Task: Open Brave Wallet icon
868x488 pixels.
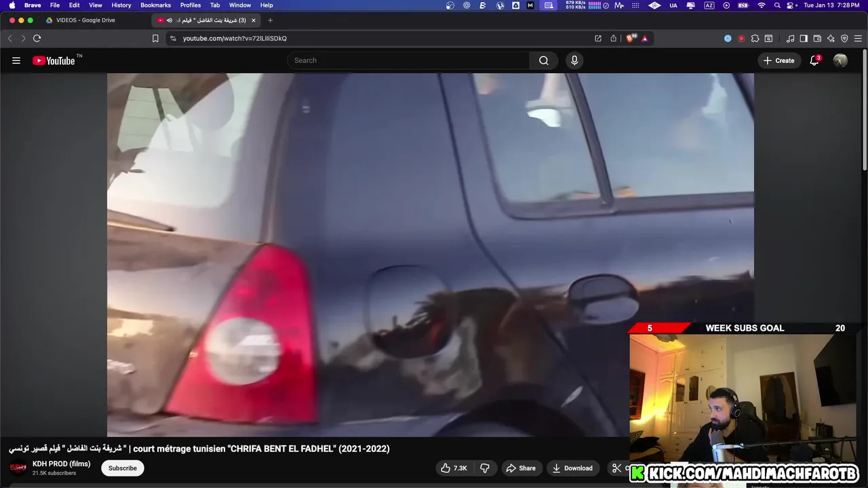Action: 817,39
